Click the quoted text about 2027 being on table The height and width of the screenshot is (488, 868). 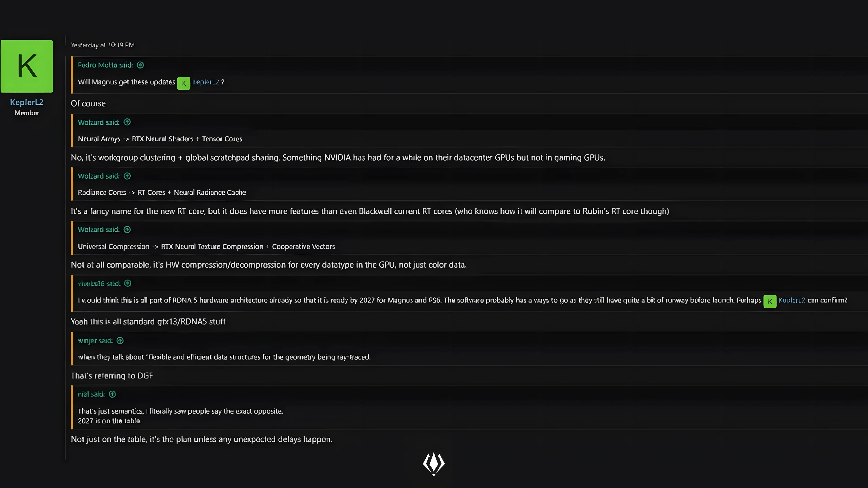click(109, 421)
